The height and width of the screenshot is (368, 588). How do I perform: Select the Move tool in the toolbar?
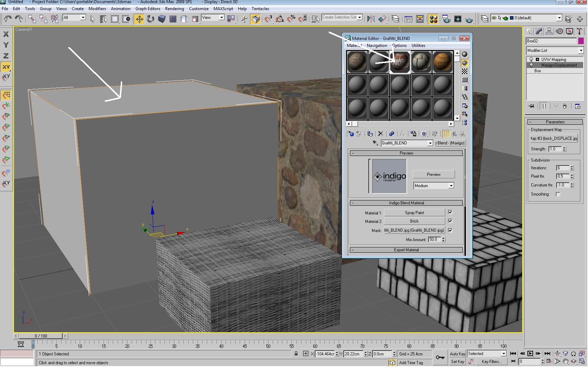(139, 19)
